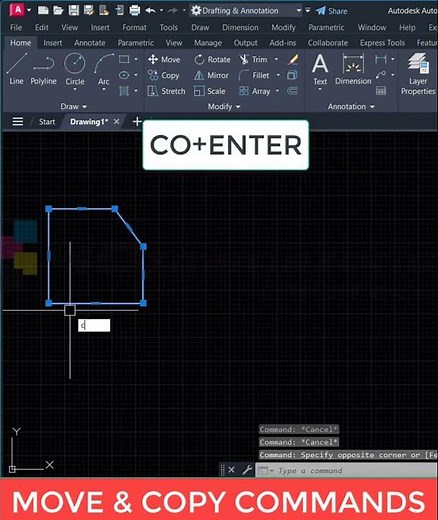Click the Save As icon
This screenshot has height=520, width=438.
[x=89, y=10]
